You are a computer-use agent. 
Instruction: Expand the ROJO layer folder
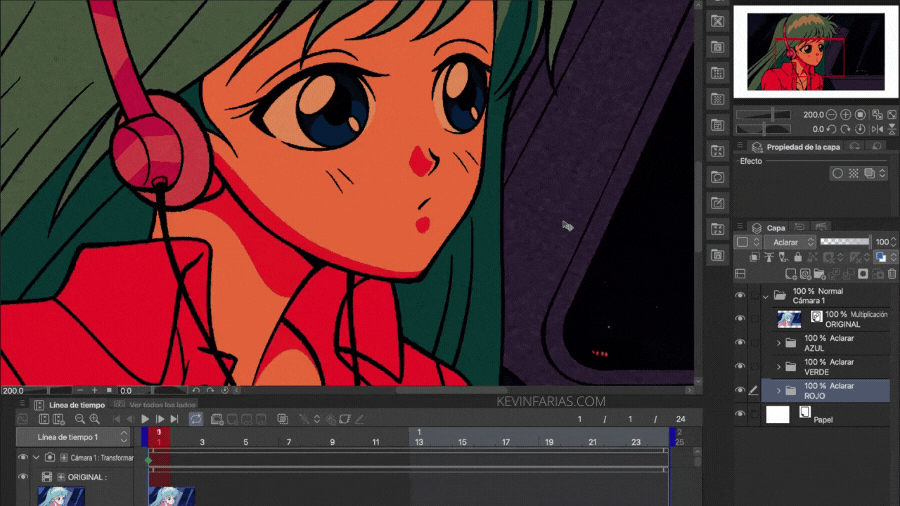(779, 391)
